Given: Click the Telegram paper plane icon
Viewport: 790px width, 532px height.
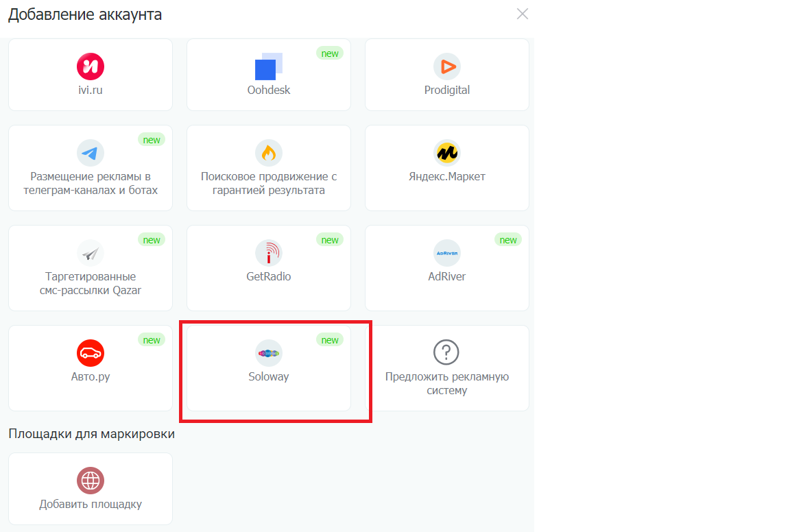Looking at the screenshot, I should point(91,153).
